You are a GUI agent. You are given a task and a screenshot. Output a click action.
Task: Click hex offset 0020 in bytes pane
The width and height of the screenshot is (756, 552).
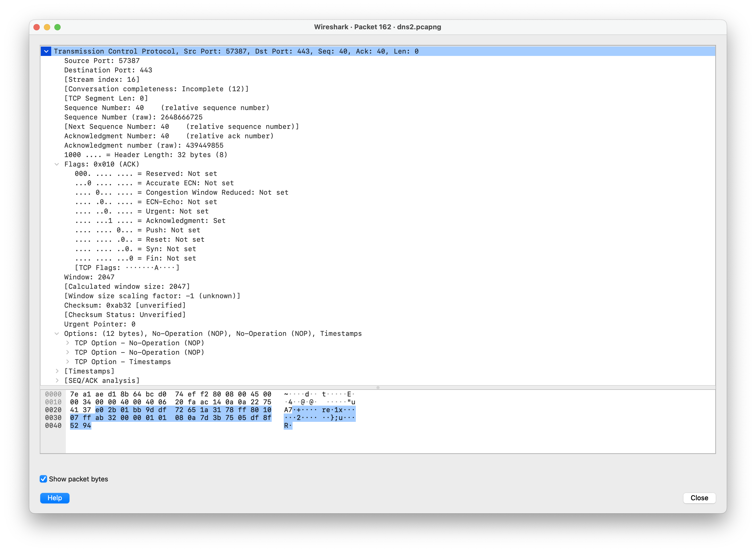tap(53, 410)
